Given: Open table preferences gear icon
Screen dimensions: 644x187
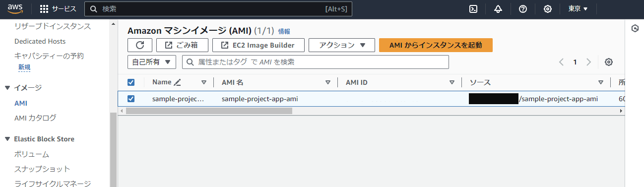Looking at the screenshot, I should tap(609, 62).
